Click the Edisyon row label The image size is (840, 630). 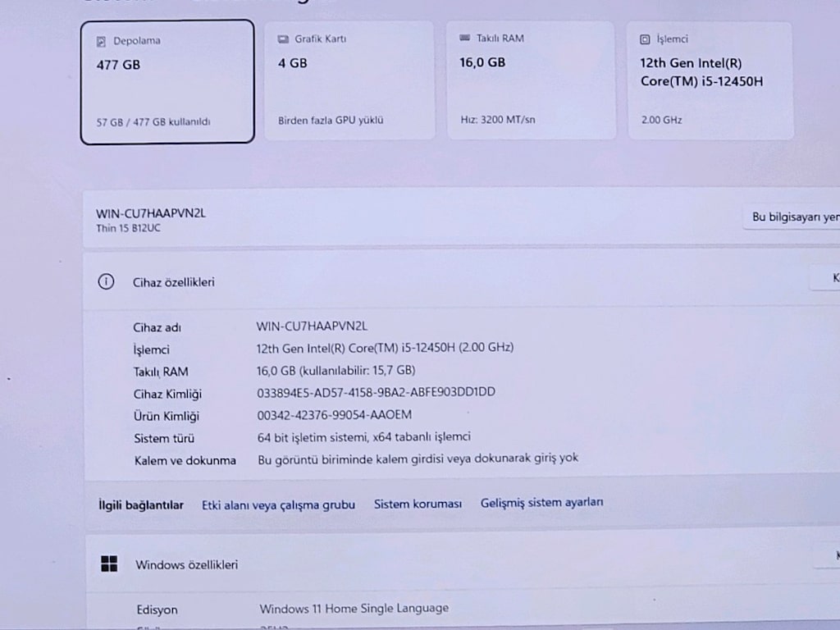[157, 610]
